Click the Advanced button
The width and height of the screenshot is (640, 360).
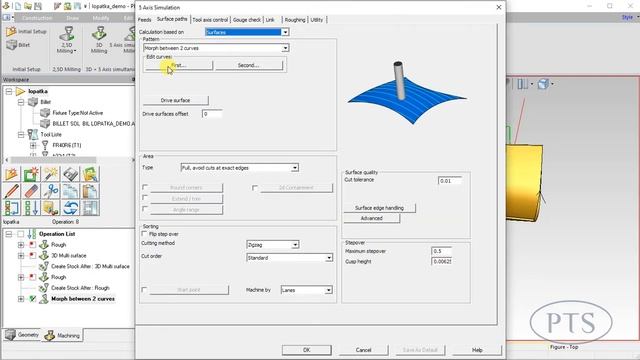pyautogui.click(x=371, y=218)
